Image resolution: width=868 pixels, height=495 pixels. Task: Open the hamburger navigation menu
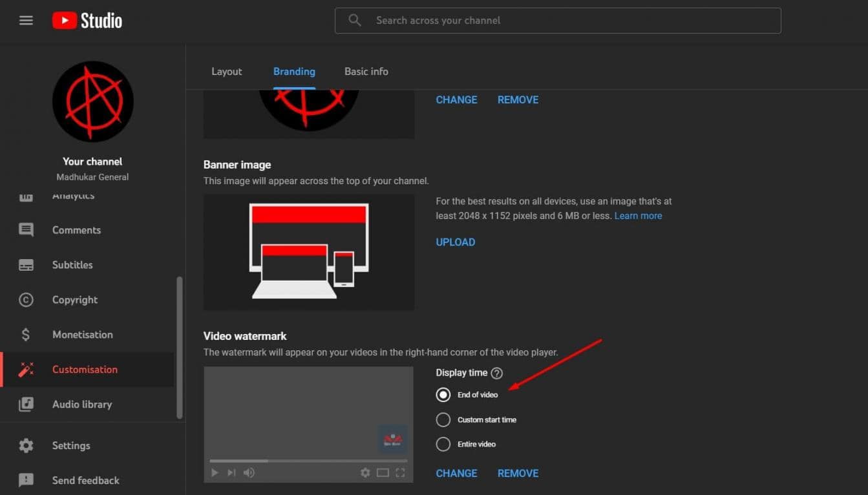point(26,21)
